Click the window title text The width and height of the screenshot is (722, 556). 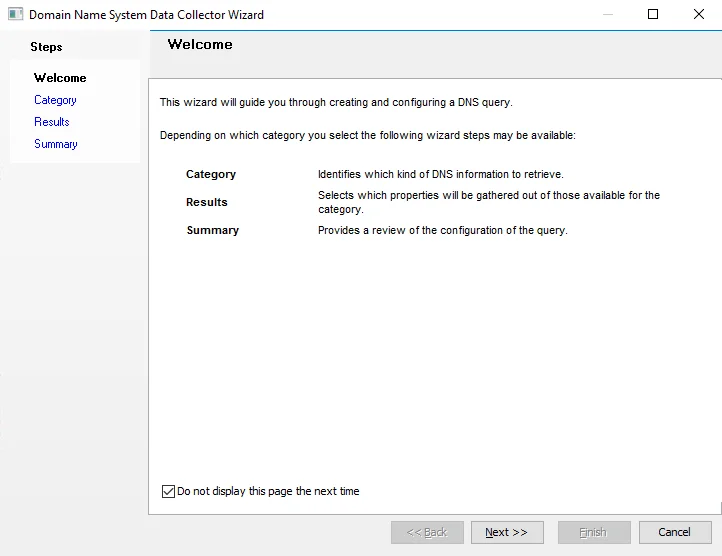[x=146, y=15]
